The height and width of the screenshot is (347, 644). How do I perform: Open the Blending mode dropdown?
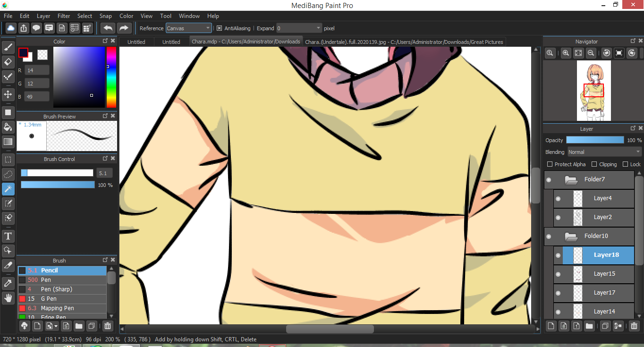coord(604,152)
